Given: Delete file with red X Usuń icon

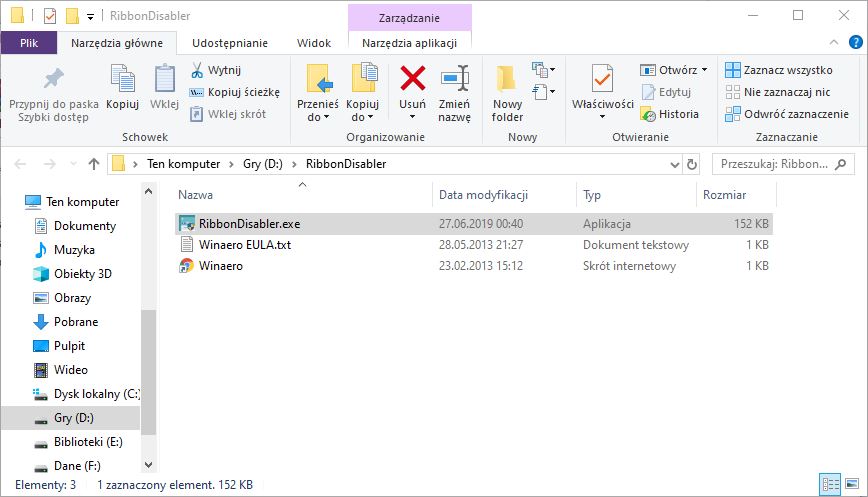Looking at the screenshot, I should [412, 78].
